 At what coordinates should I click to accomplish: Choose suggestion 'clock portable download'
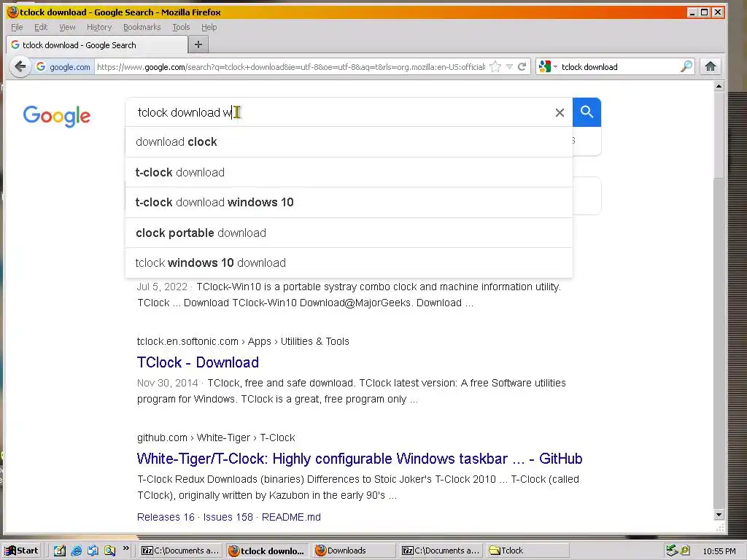(x=349, y=233)
